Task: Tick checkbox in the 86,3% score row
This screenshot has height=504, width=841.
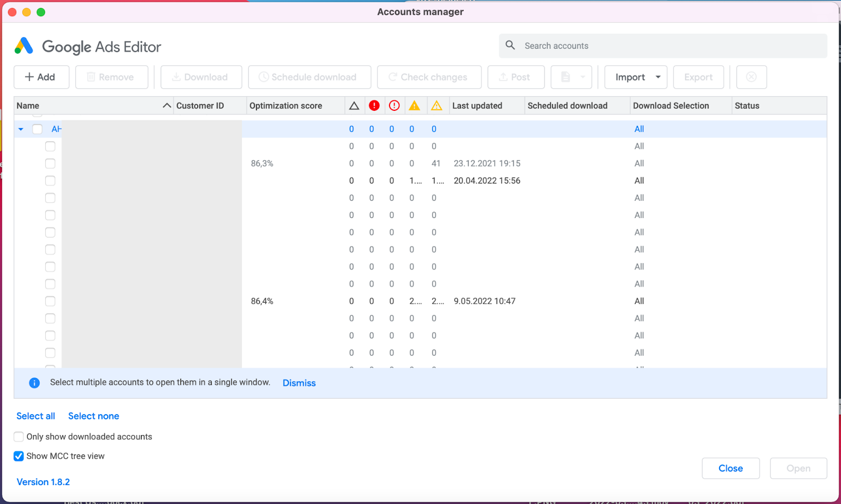Action: 50,163
